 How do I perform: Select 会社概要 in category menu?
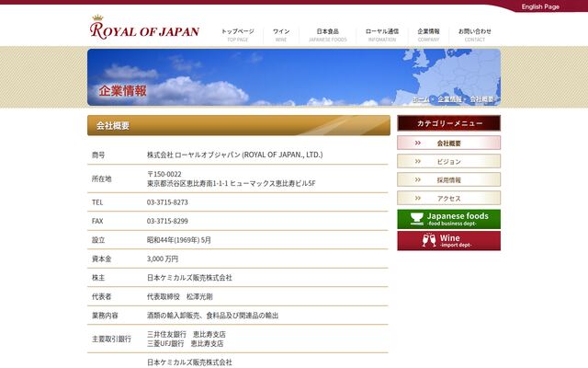449,144
